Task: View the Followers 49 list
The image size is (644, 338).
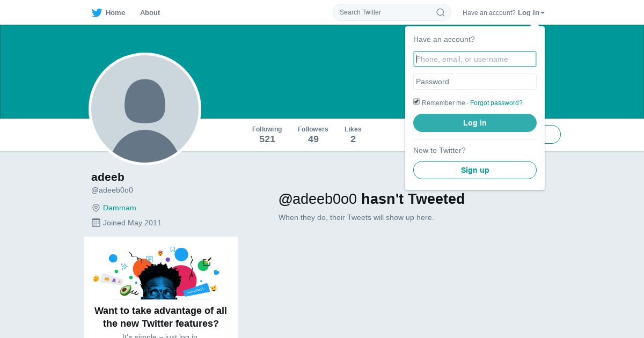Action: (313, 135)
